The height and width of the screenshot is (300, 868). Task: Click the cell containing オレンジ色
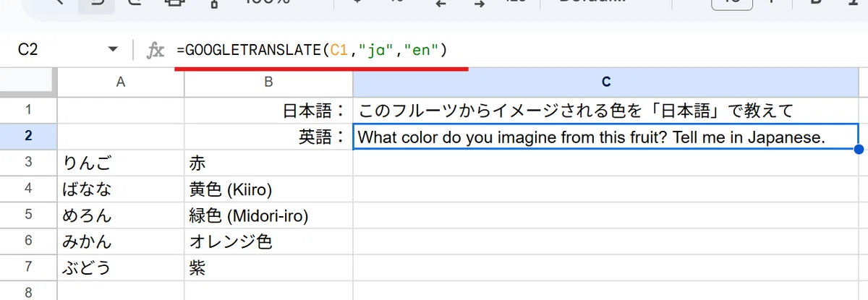[268, 241]
